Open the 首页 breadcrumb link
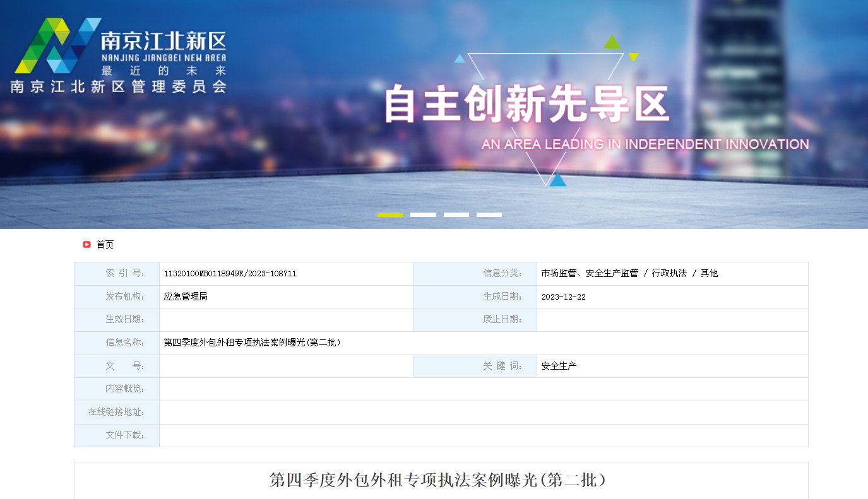The height and width of the screenshot is (499, 868). point(105,245)
